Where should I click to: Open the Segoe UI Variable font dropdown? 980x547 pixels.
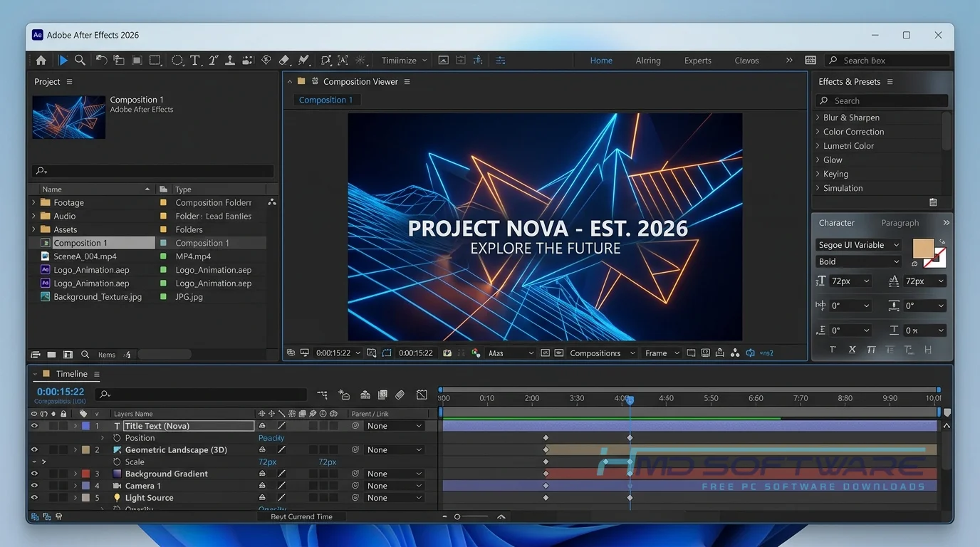coord(859,245)
